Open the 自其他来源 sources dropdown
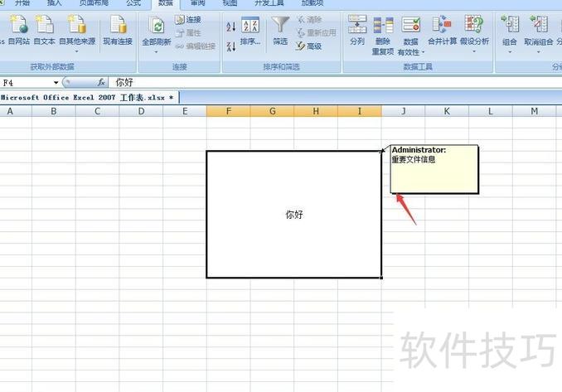 coord(77,34)
